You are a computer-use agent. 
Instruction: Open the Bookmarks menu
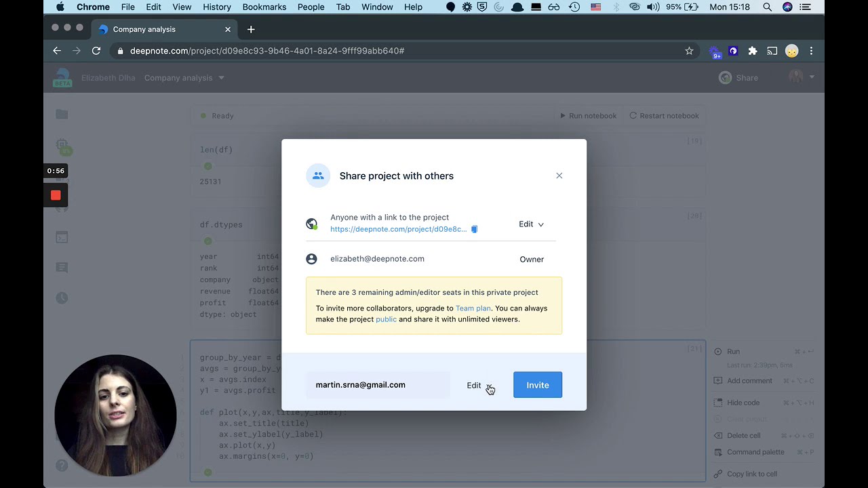click(264, 7)
